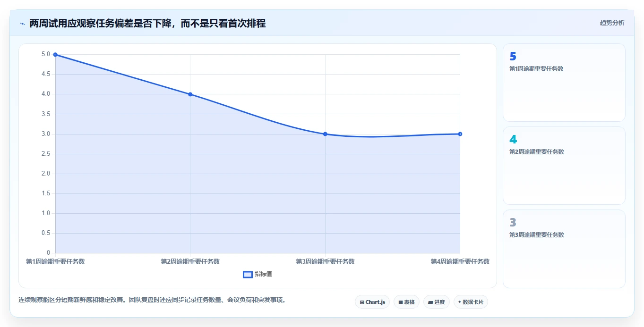
Task: Click the data point for 第4周逾期重要任务数
Action: (x=460, y=134)
